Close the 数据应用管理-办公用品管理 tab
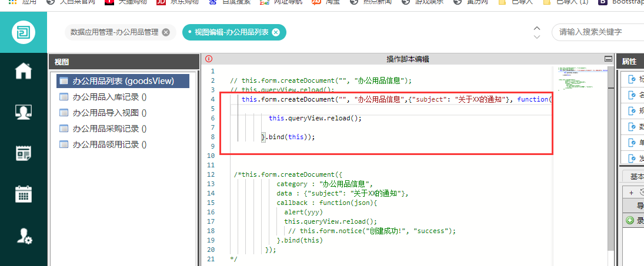Image resolution: width=644 pixels, height=266 pixels. click(x=166, y=32)
